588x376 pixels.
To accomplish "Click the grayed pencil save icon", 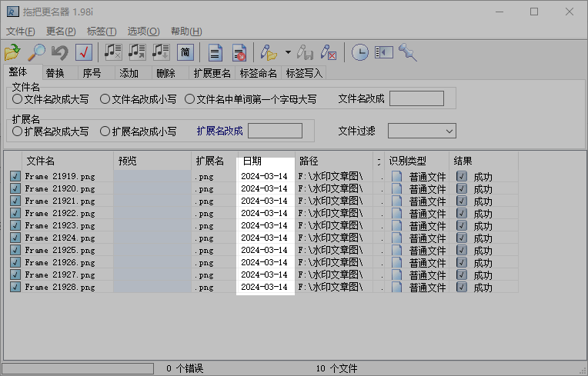I will pos(305,52).
